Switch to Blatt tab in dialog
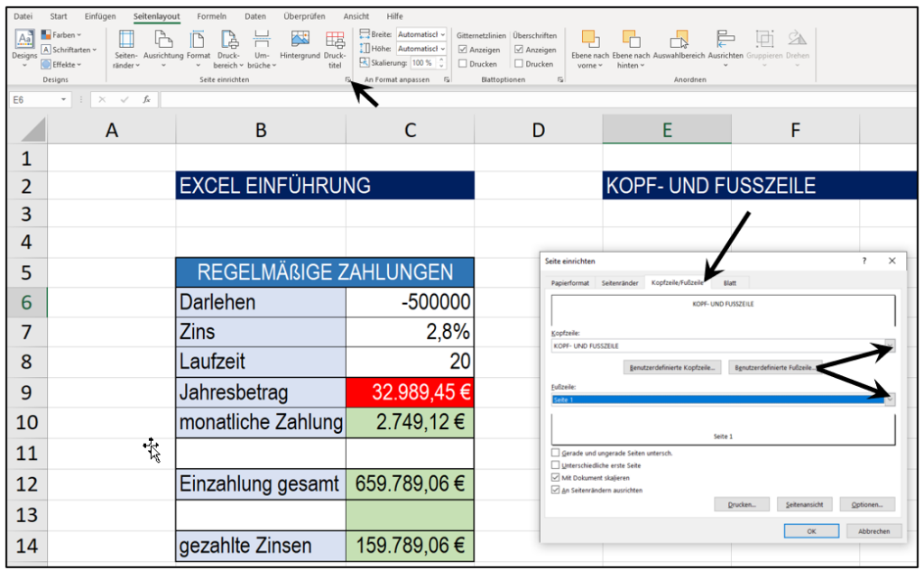 [x=729, y=282]
